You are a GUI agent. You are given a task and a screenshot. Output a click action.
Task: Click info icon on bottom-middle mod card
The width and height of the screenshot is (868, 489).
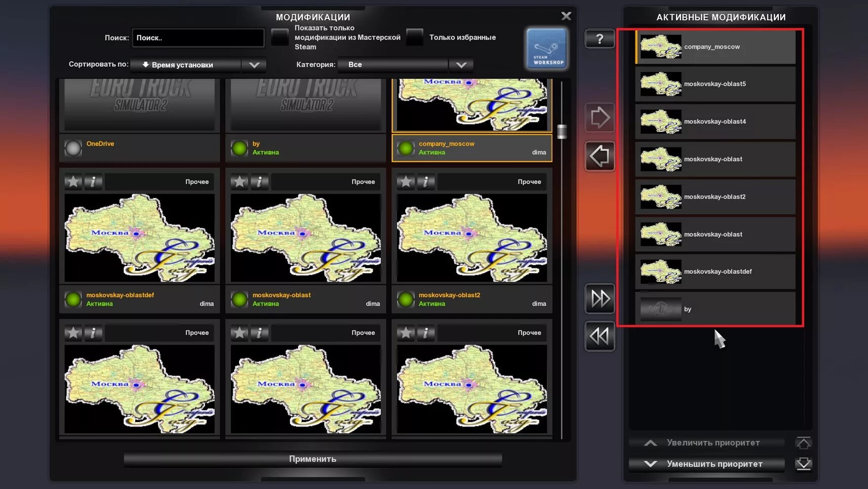(x=259, y=332)
